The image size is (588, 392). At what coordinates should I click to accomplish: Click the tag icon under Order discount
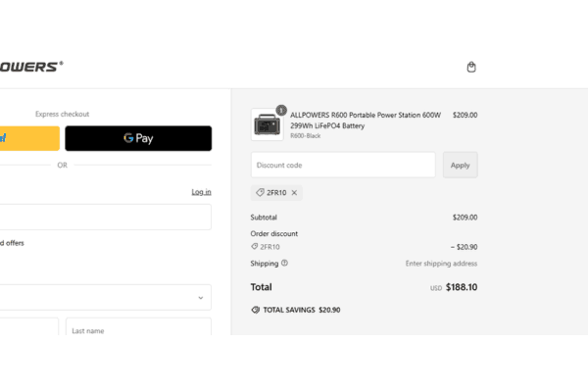255,247
